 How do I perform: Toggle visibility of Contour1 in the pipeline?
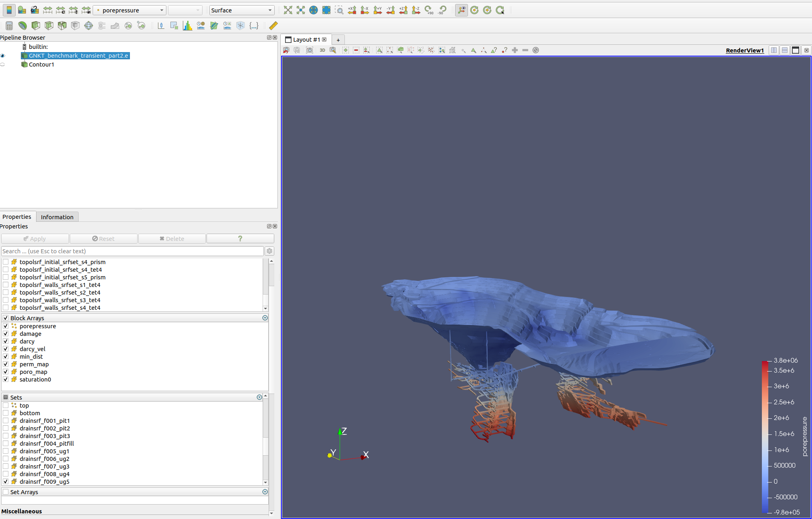[x=3, y=64]
